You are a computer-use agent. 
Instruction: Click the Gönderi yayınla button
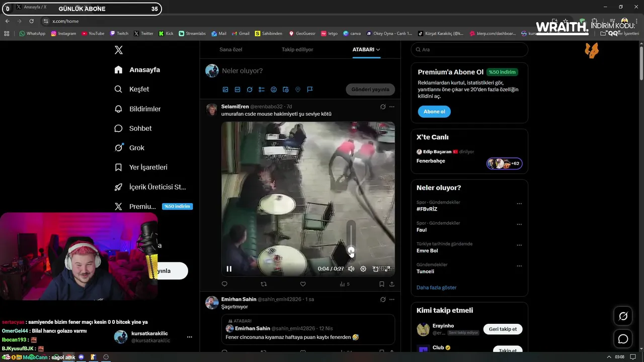(x=370, y=89)
